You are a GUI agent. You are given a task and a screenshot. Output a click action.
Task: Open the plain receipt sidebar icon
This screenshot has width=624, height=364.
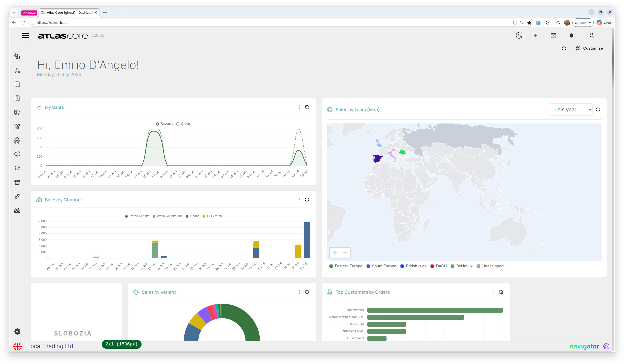pyautogui.click(x=17, y=85)
